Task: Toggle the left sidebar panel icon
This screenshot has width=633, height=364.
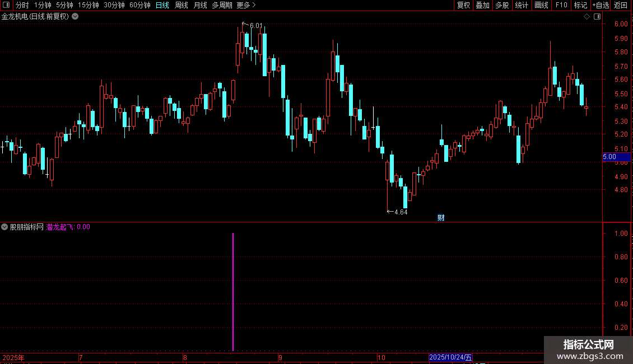Action: point(6,5)
